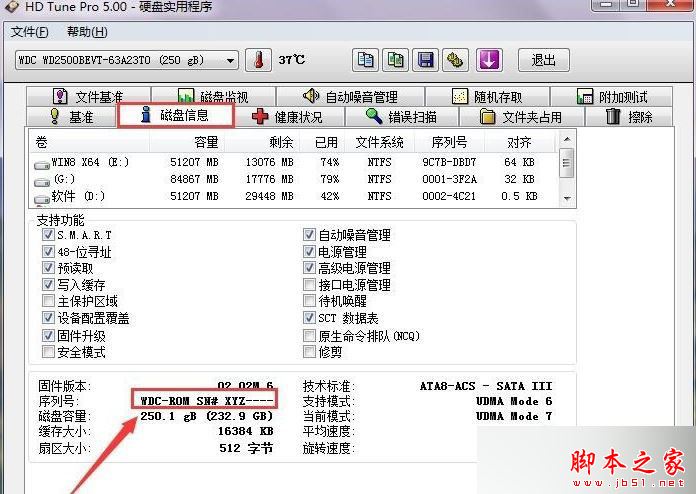Click the volume list scroll down arrow
This screenshot has height=494, width=696.
click(x=567, y=198)
